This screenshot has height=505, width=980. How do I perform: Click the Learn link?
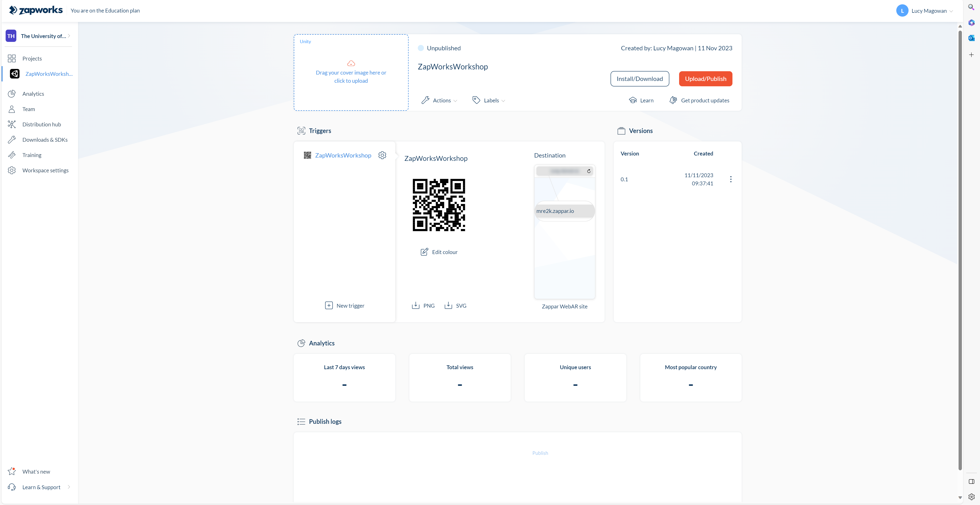647,100
